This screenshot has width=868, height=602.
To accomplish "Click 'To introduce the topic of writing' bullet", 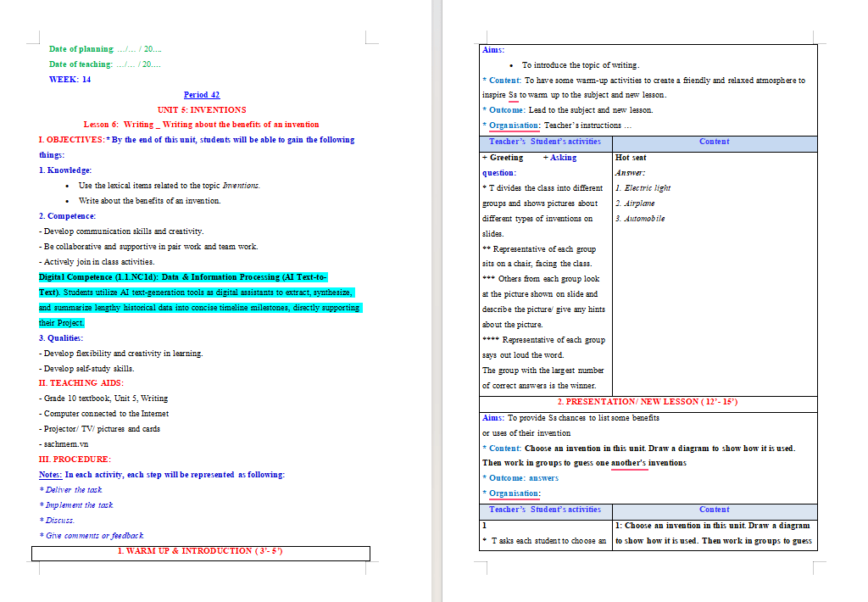I will [x=581, y=65].
